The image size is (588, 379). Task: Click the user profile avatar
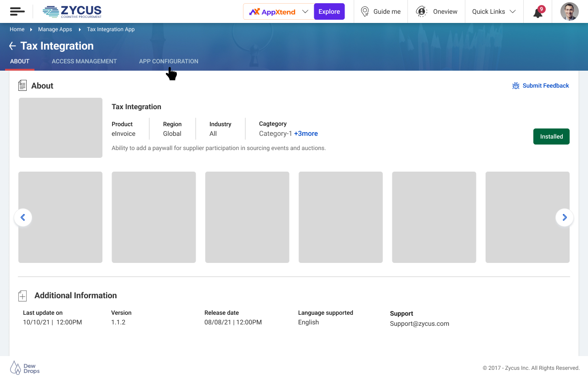pos(569,11)
